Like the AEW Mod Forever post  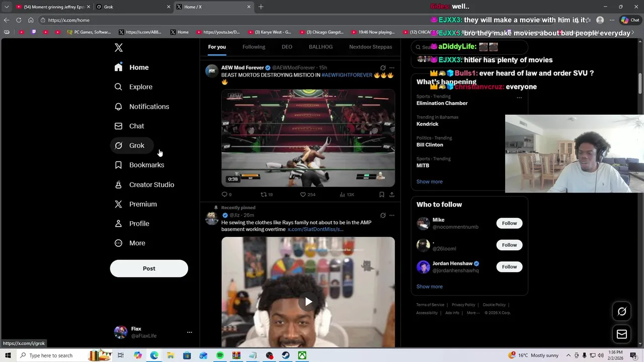coord(308,195)
